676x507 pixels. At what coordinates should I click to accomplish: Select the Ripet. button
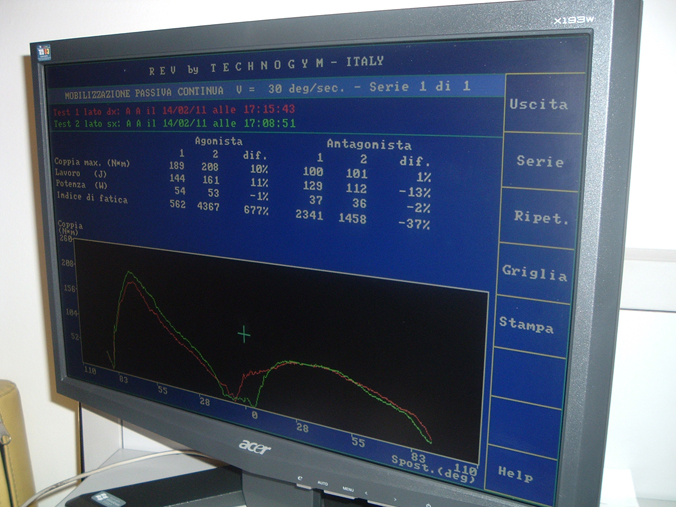click(x=537, y=217)
